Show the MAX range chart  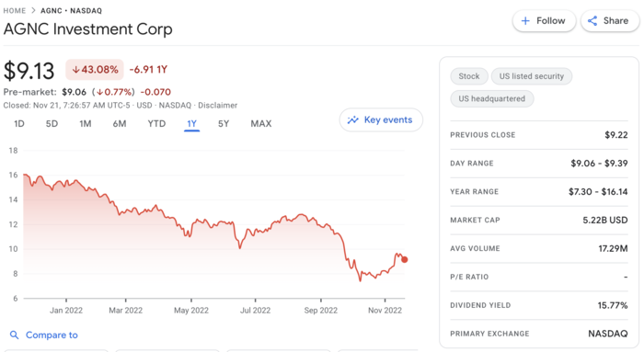click(x=261, y=123)
